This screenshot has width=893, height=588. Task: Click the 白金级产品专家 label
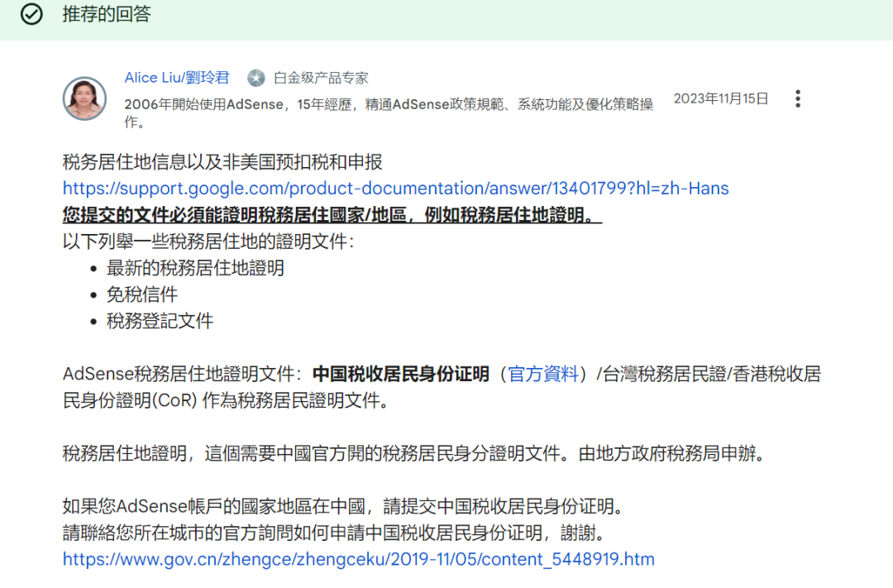[x=321, y=78]
